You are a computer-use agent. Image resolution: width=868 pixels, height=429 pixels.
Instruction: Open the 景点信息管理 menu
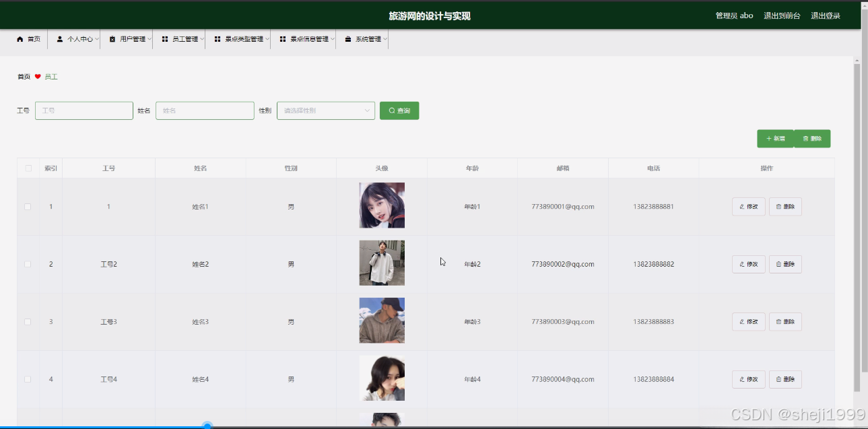pos(307,39)
